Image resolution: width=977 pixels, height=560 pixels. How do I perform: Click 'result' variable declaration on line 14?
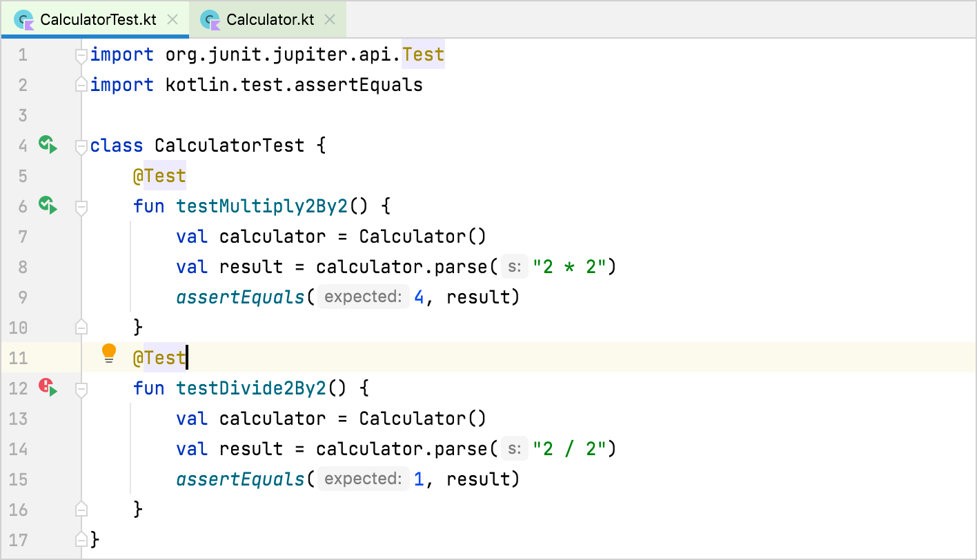click(x=251, y=449)
